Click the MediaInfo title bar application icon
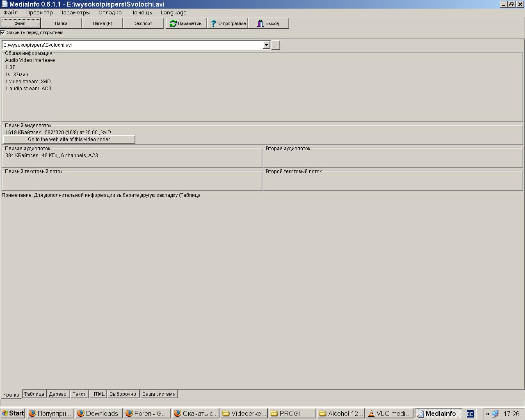 (x=4, y=4)
